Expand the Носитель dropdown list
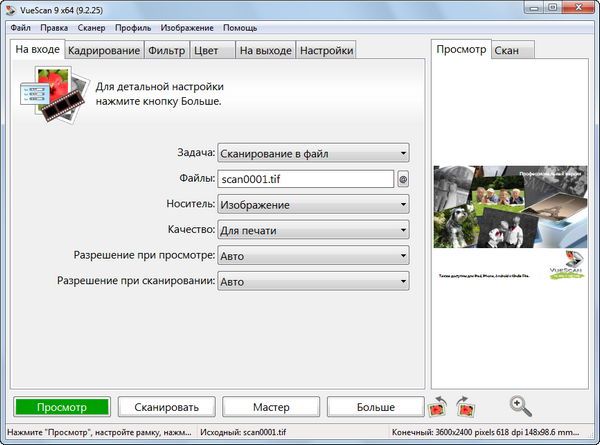Image resolution: width=600 pixels, height=445 pixels. (313, 205)
